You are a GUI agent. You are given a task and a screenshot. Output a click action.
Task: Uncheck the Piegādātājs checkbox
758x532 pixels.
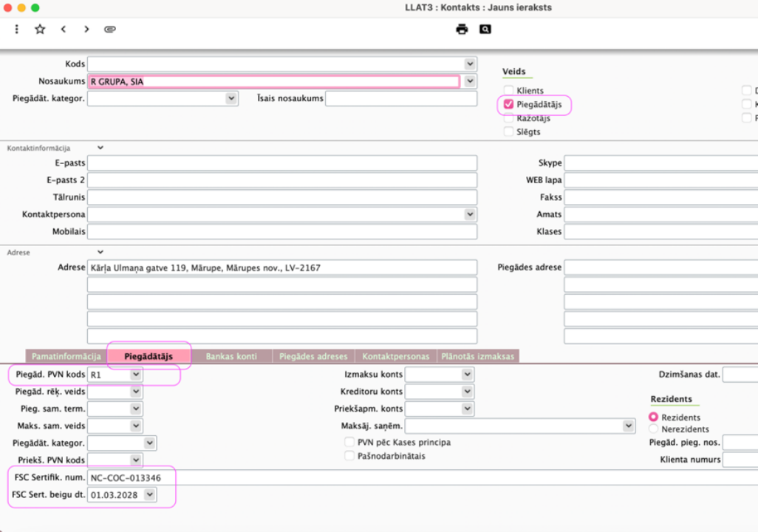click(508, 104)
